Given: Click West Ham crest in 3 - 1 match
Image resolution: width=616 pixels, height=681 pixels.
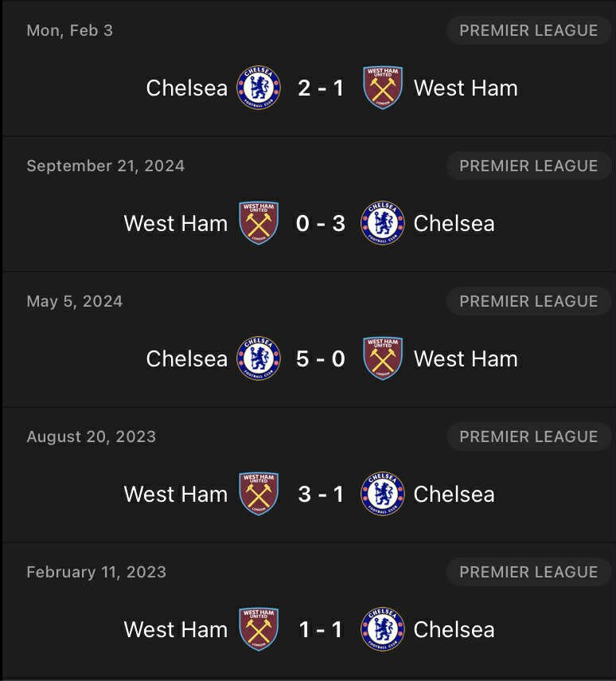Looking at the screenshot, I should pos(259,494).
